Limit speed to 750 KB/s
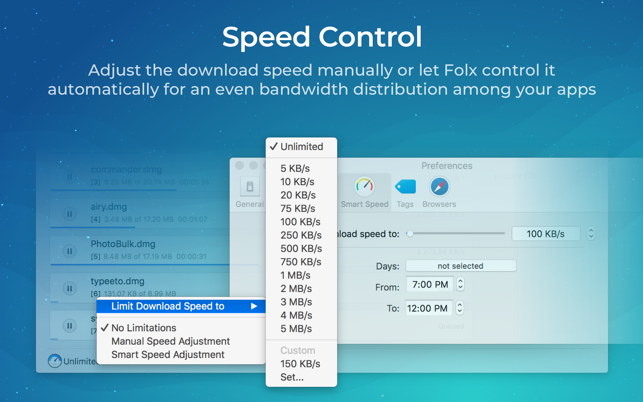 pyautogui.click(x=301, y=262)
